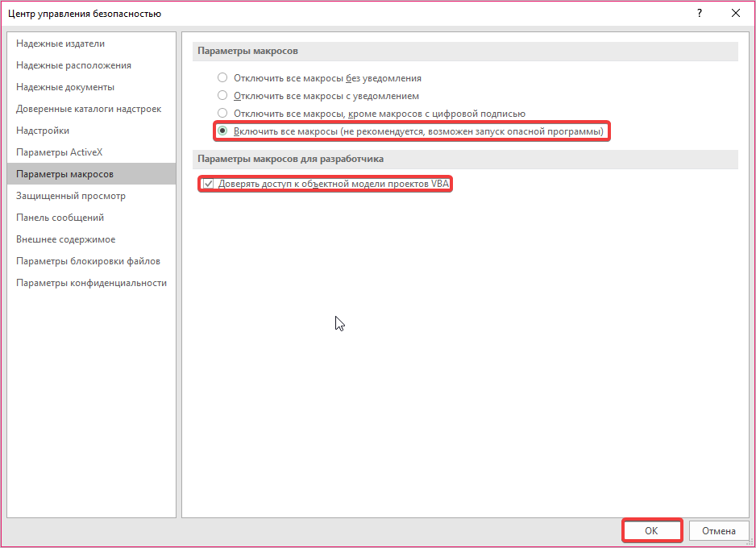Switch to Надежные документы category
Viewport: 756px width, 548px height.
[x=65, y=87]
